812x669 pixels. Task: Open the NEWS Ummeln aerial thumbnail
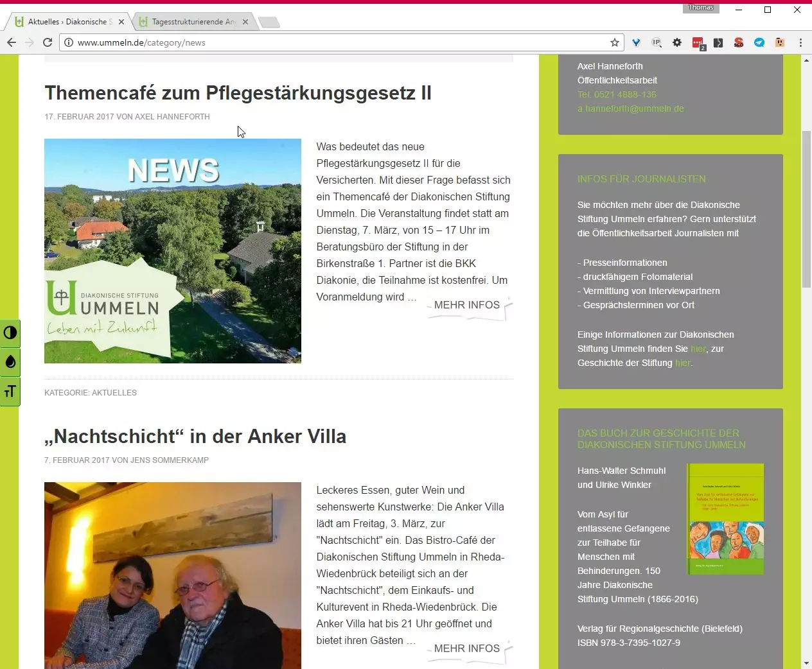173,251
